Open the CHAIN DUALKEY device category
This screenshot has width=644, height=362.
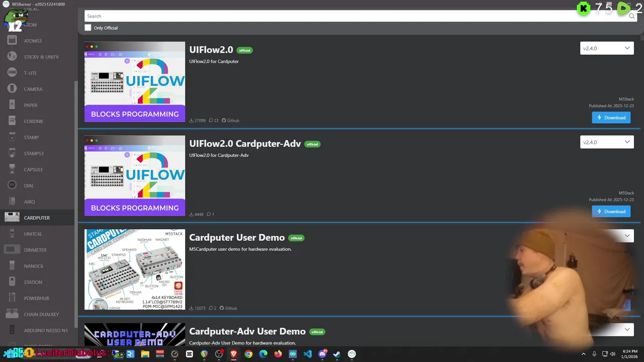[38, 314]
